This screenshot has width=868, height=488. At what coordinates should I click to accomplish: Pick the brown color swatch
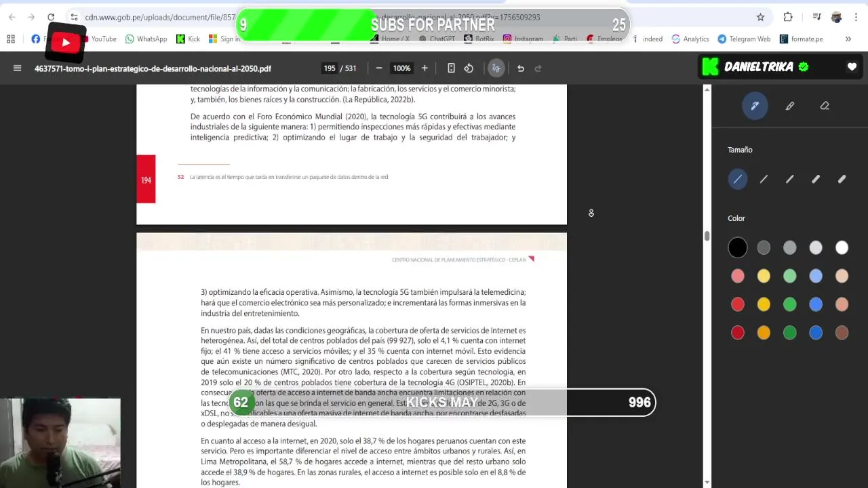tap(842, 332)
